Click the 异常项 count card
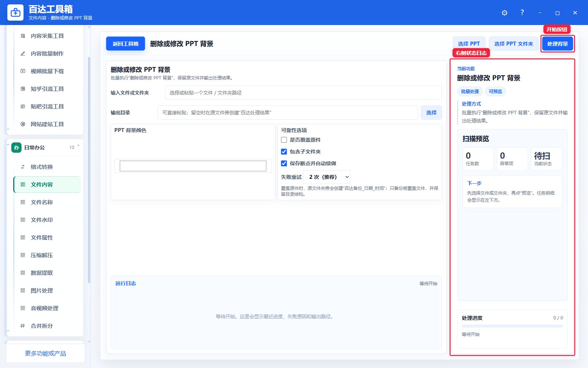The width and height of the screenshot is (588, 368). [x=512, y=159]
